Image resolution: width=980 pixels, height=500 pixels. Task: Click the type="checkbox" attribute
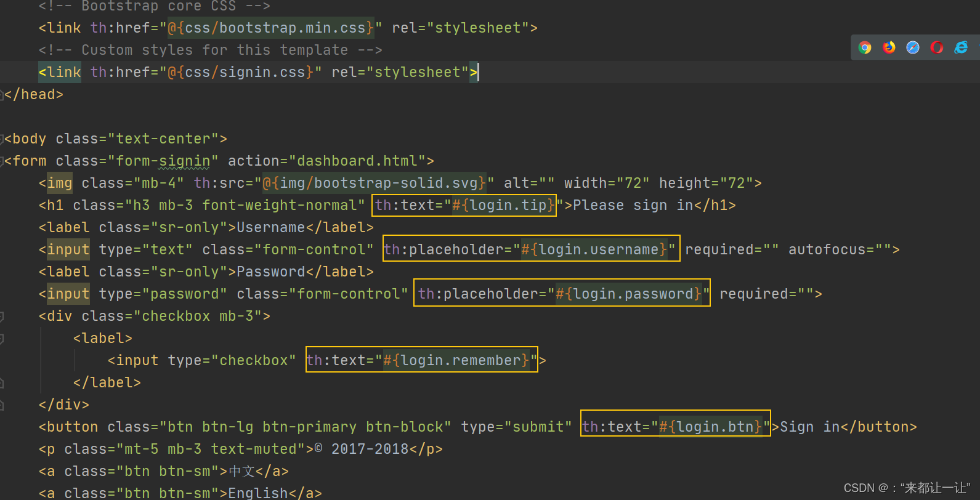[x=232, y=361]
